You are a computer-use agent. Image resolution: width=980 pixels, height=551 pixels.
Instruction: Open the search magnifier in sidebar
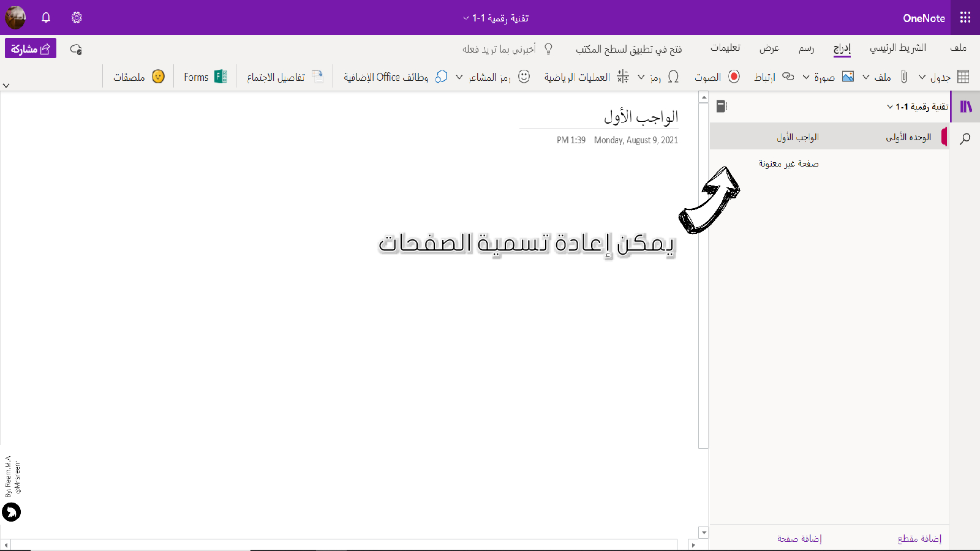(965, 139)
